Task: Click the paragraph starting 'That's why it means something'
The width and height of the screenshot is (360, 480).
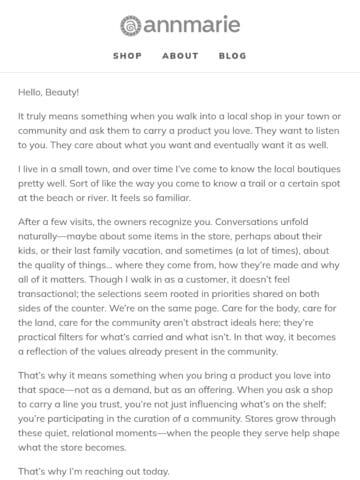Action: click(x=179, y=411)
